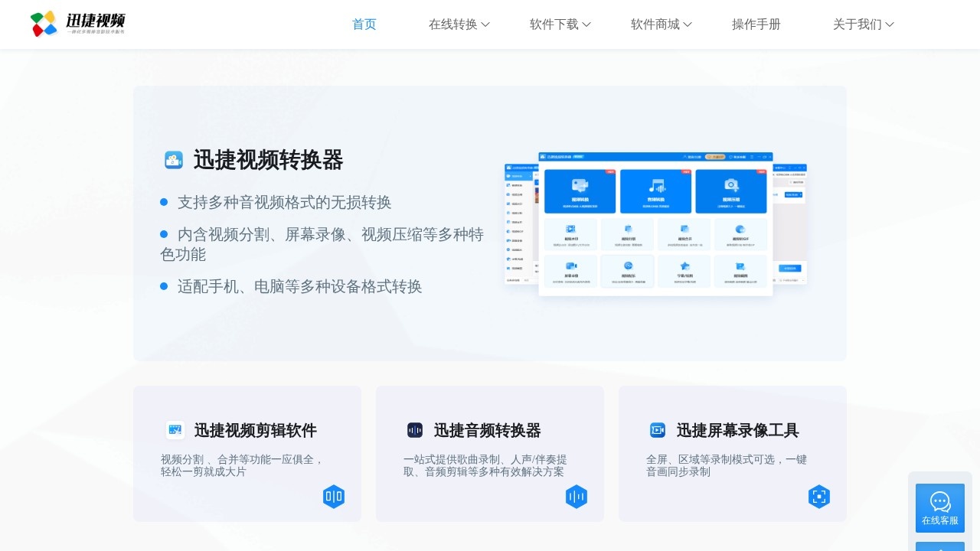Click the blue bullet beside 支持多种音视频格式的无损转换
This screenshot has width=980, height=551.
[x=164, y=201]
